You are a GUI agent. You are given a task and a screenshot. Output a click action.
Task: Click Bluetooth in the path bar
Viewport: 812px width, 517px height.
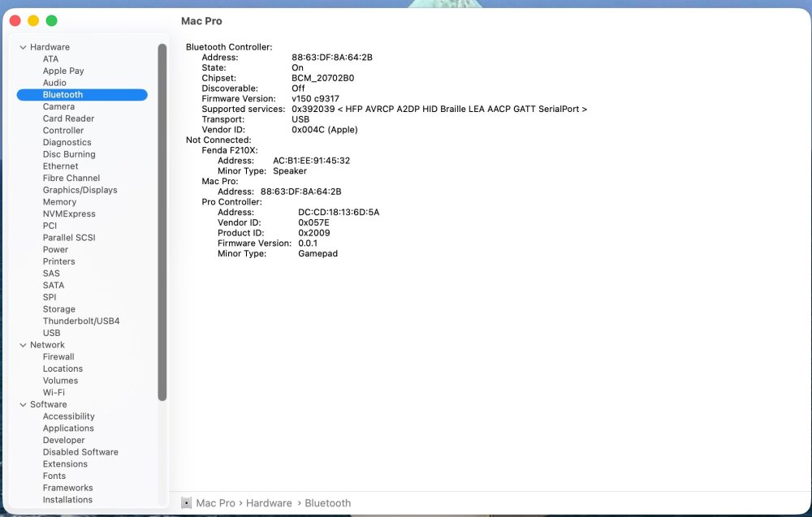coord(328,503)
